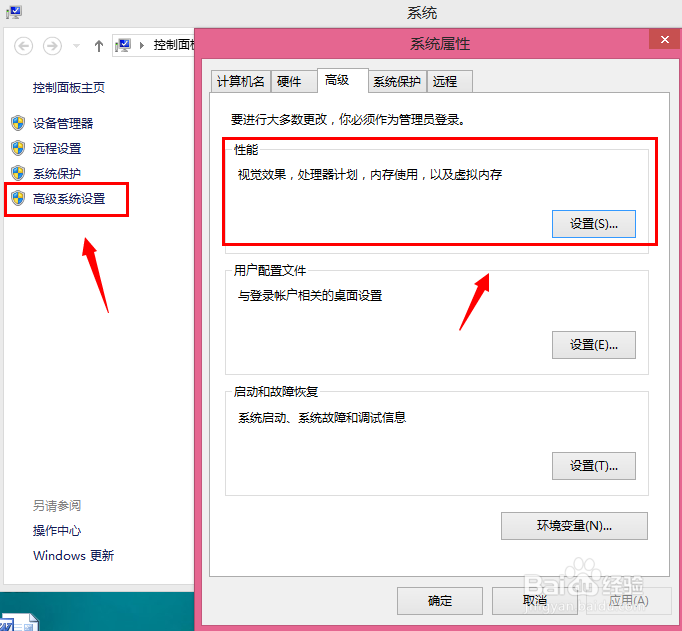Click 设置(E)... button under 用户配置文件
The width and height of the screenshot is (682, 631).
[594, 345]
